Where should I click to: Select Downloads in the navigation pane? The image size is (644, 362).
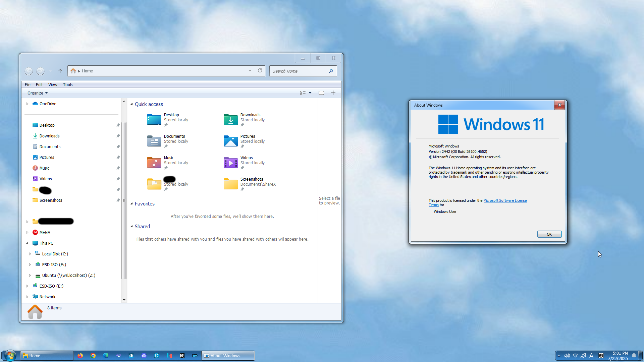[x=49, y=136]
